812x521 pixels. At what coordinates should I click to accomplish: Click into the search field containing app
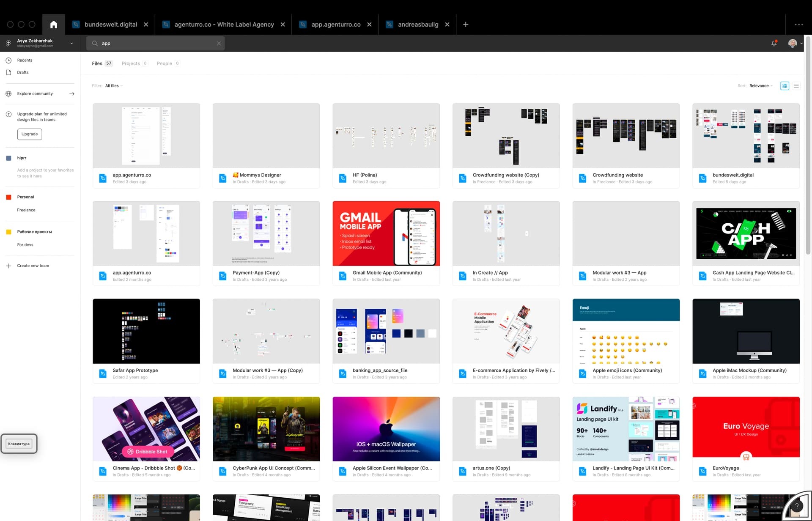click(x=155, y=43)
